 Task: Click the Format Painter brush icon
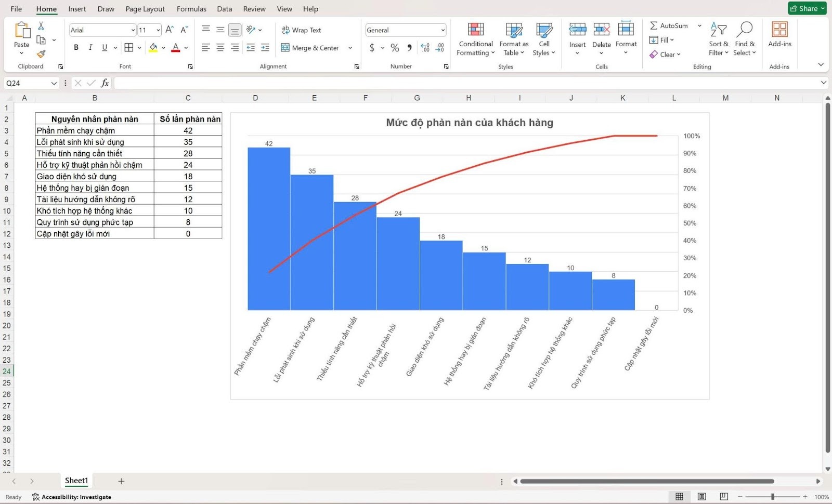[x=41, y=54]
